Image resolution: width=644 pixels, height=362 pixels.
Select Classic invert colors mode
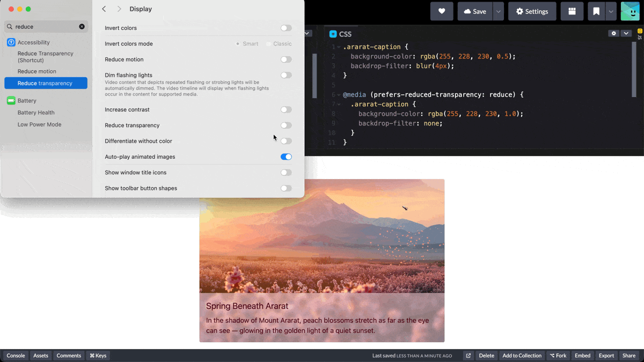[279, 44]
